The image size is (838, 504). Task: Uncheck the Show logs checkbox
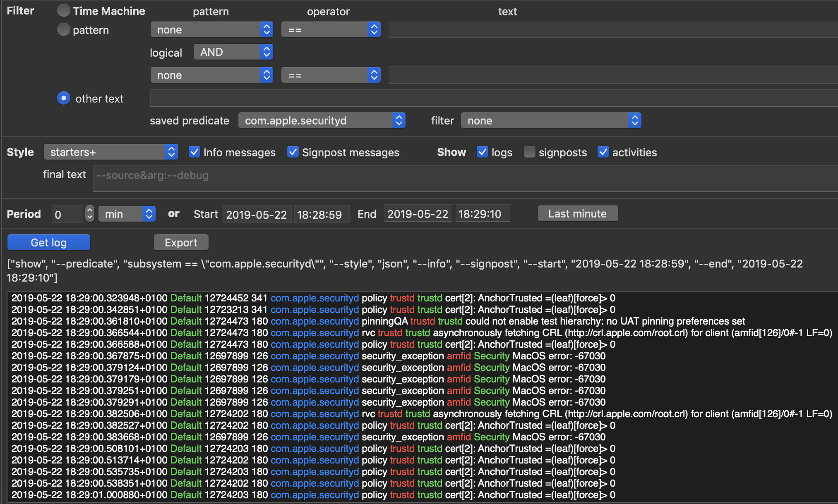point(483,152)
